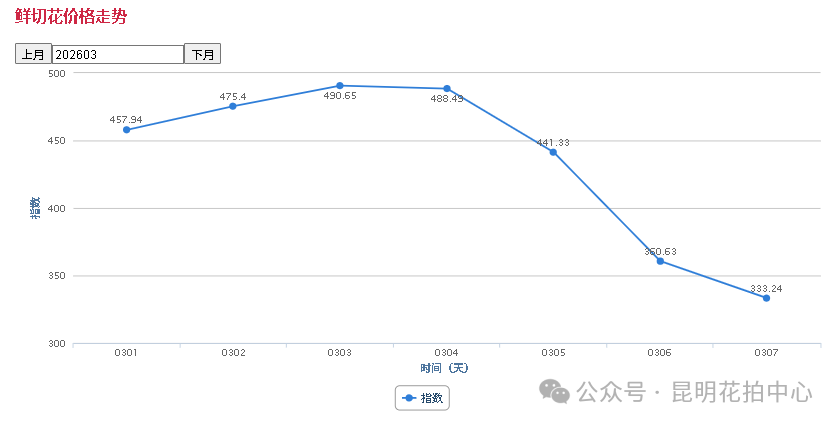Click the 0304 data point marker on the line
The height and width of the screenshot is (426, 840).
(447, 89)
